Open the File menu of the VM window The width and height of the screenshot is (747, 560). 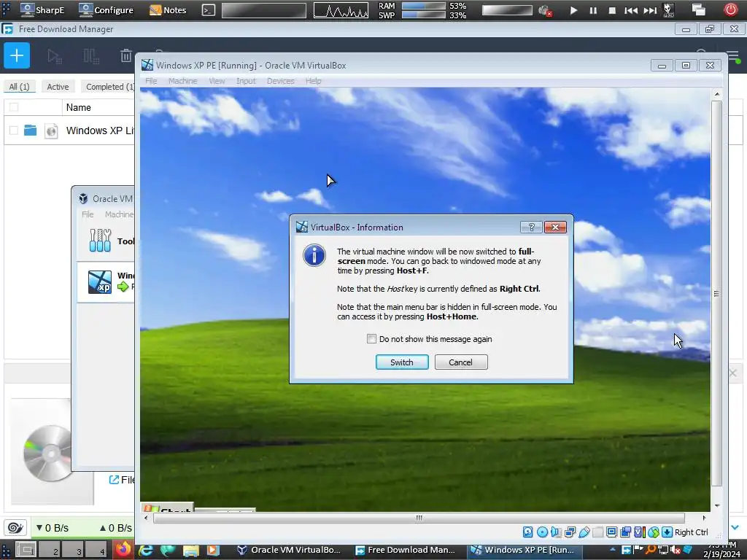point(151,81)
